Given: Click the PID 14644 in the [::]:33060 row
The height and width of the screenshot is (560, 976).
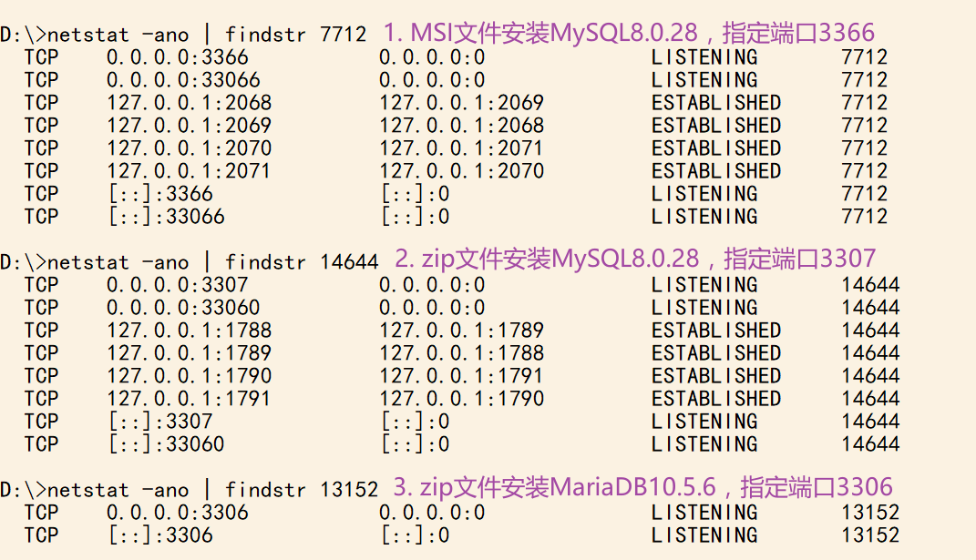Looking at the screenshot, I should pyautogui.click(x=871, y=444).
